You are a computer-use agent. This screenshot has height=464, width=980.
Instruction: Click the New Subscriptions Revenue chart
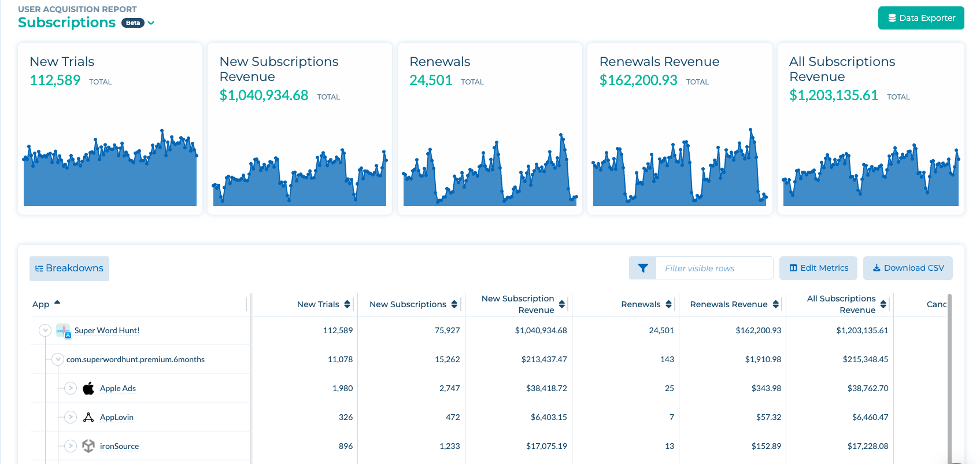[x=299, y=177]
